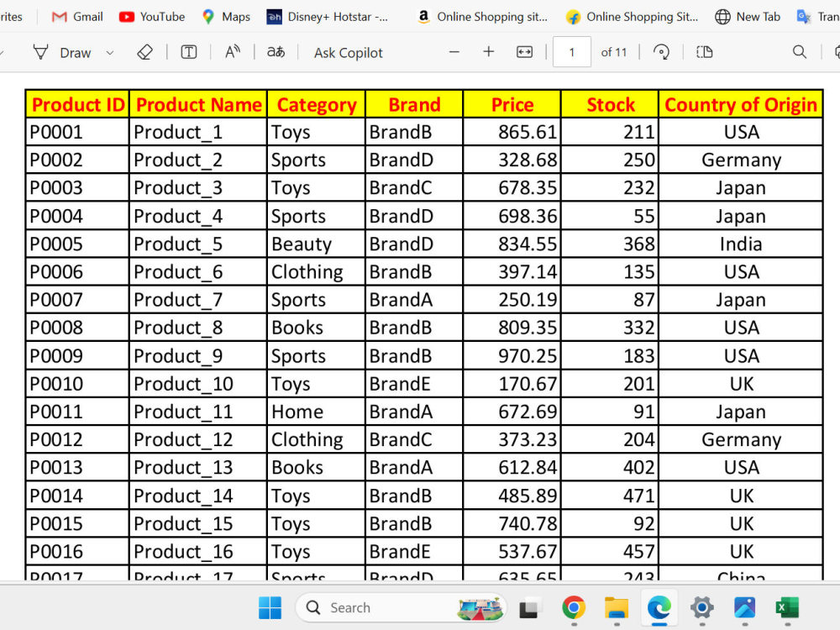Open Google Chrome from taskbar
Screen dimensions: 840x630
[573, 607]
